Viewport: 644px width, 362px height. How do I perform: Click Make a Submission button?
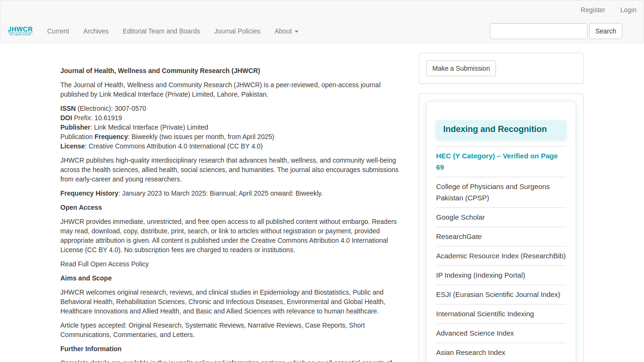pyautogui.click(x=461, y=68)
